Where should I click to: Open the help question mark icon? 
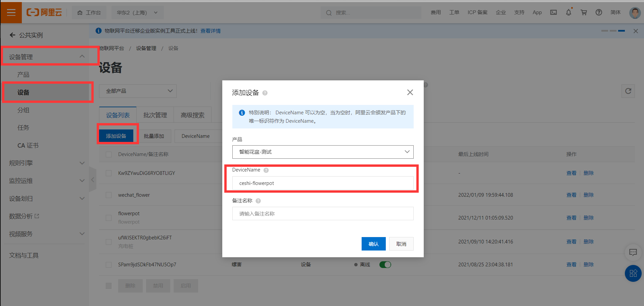[599, 12]
